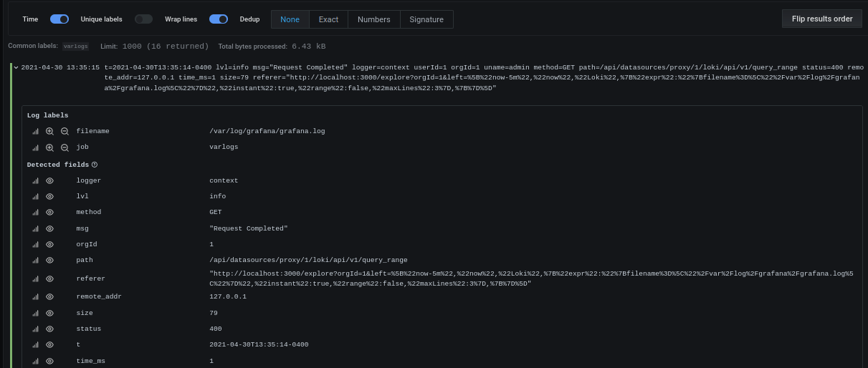Toggle the Time switch

coord(59,19)
